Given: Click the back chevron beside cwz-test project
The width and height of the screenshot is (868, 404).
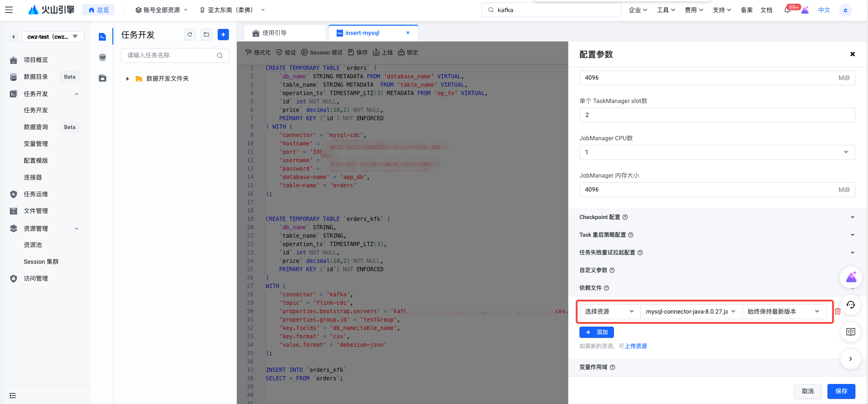Looking at the screenshot, I should (x=14, y=37).
